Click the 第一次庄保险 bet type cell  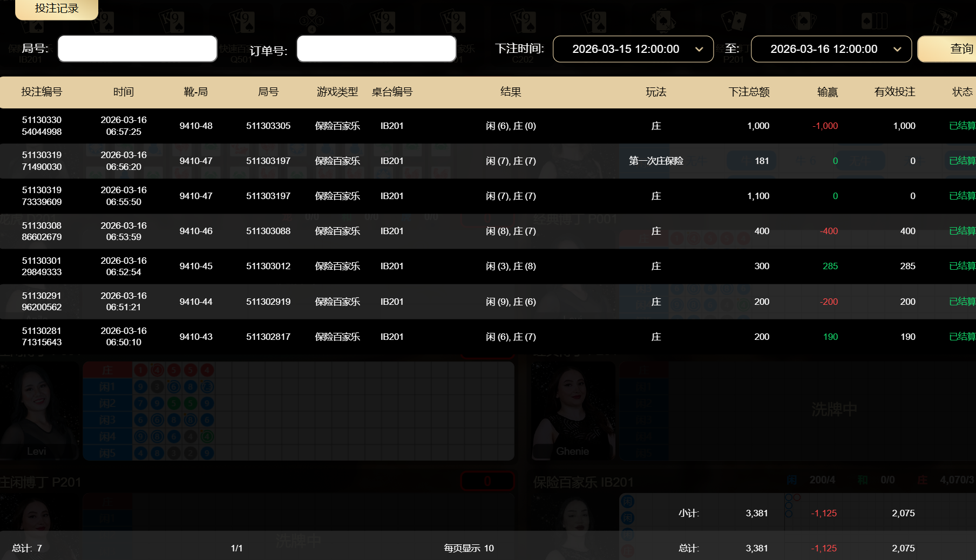click(x=656, y=161)
